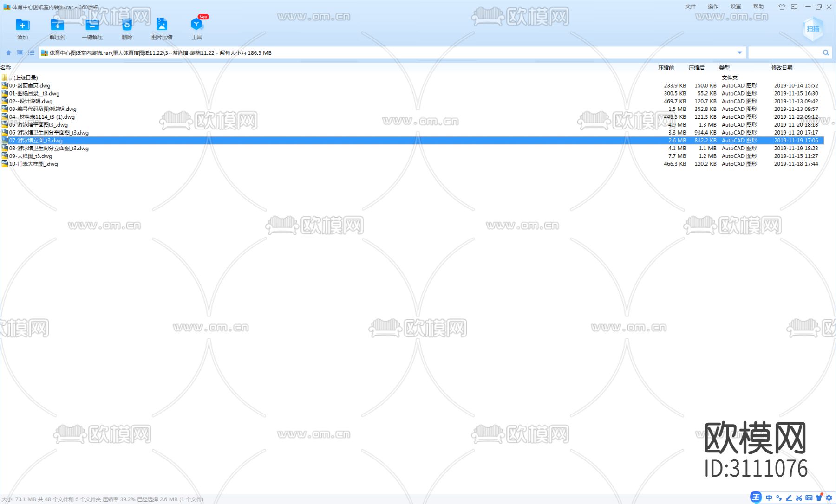This screenshot has width=836, height=504.
Task: Expand the address bar path dropdown arrow
Action: pyautogui.click(x=738, y=52)
